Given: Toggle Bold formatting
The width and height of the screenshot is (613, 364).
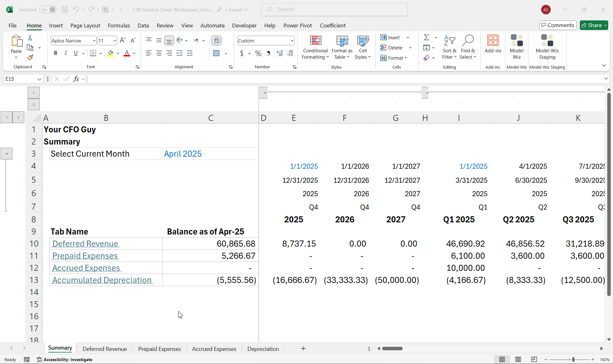Looking at the screenshot, I should coord(56,53).
